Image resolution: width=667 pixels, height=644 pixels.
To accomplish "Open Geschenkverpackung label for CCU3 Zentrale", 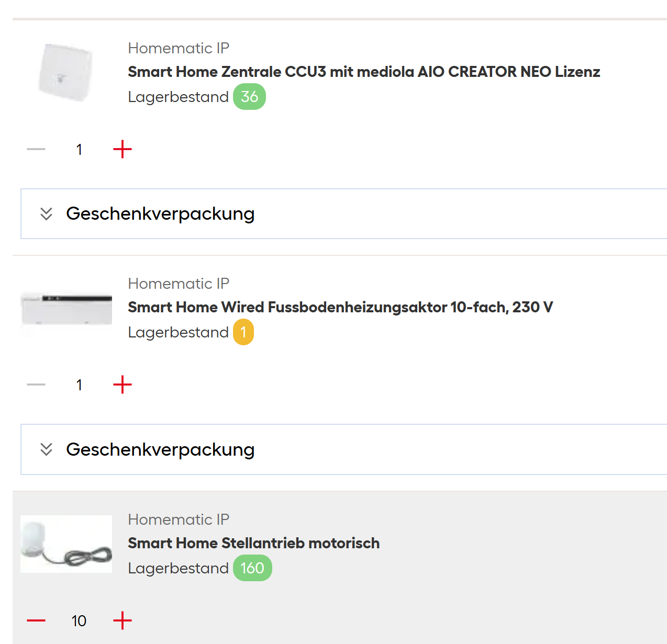I will (x=160, y=214).
